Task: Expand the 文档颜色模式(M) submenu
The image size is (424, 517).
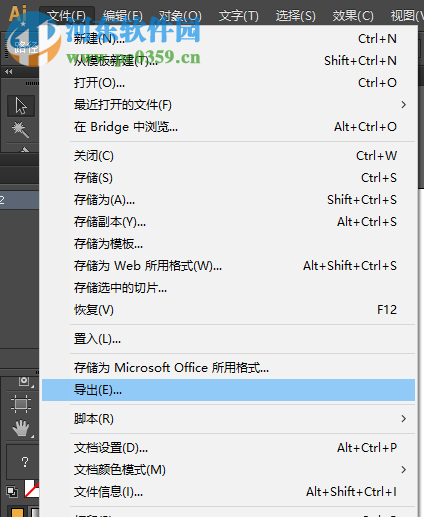Action: tap(404, 470)
